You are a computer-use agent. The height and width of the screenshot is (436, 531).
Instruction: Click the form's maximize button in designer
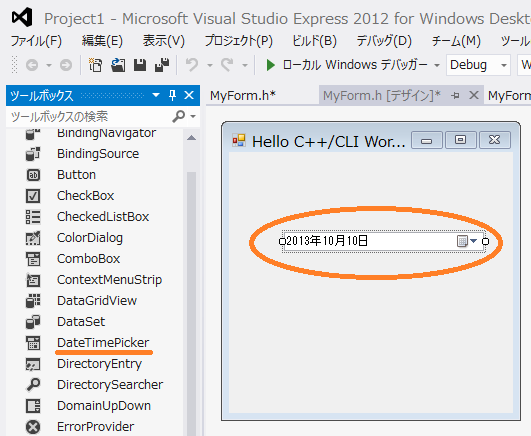click(461, 140)
